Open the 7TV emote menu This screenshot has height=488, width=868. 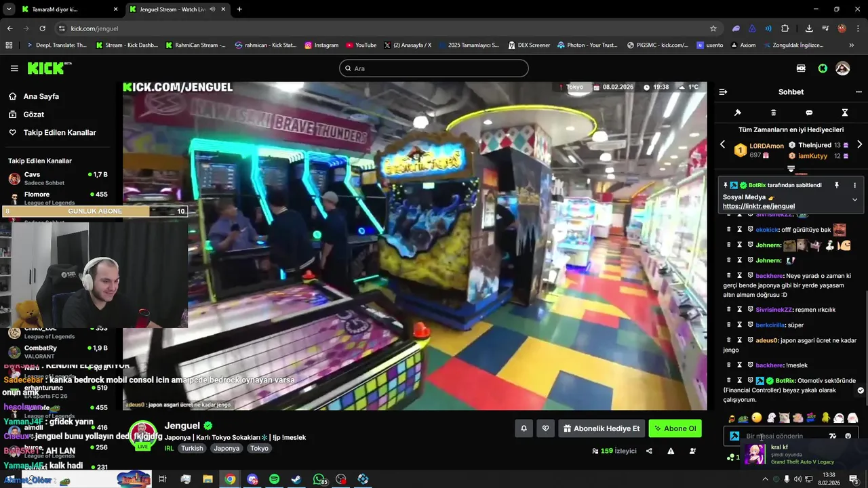pyautogui.click(x=833, y=436)
